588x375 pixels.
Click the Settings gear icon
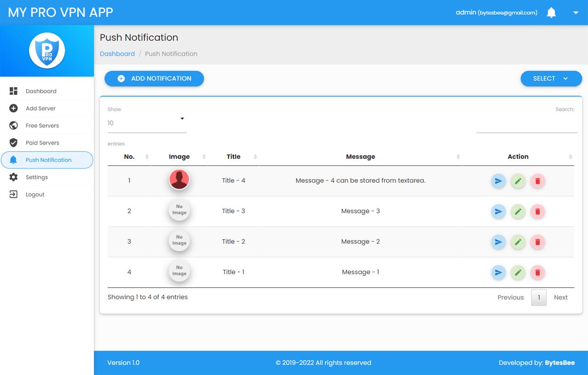pos(13,177)
